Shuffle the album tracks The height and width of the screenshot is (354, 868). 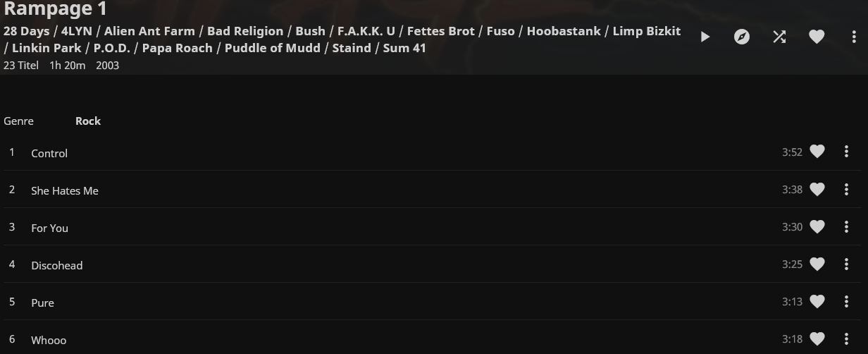(x=779, y=37)
